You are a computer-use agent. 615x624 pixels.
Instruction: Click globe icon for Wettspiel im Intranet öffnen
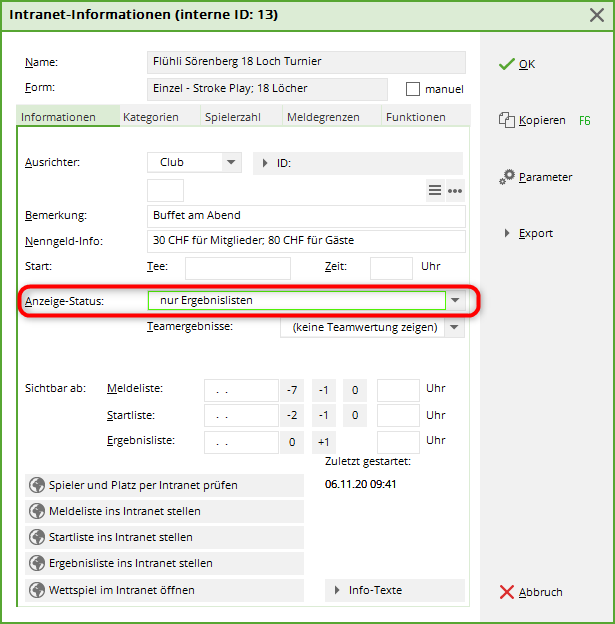pyautogui.click(x=37, y=590)
